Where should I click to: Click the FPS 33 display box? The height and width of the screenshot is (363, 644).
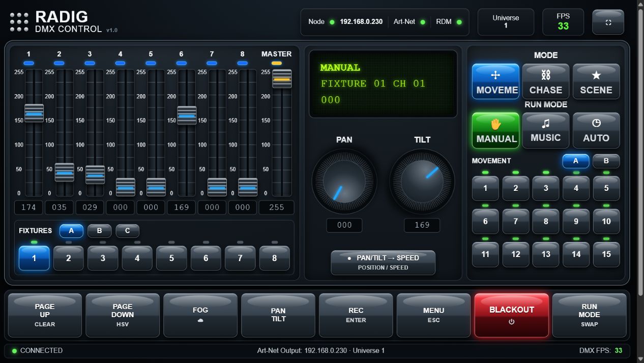[563, 22]
